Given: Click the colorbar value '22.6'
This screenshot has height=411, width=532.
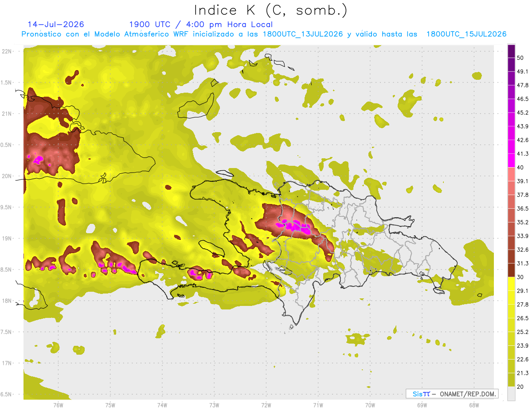Looking at the screenshot, I should click(523, 359).
